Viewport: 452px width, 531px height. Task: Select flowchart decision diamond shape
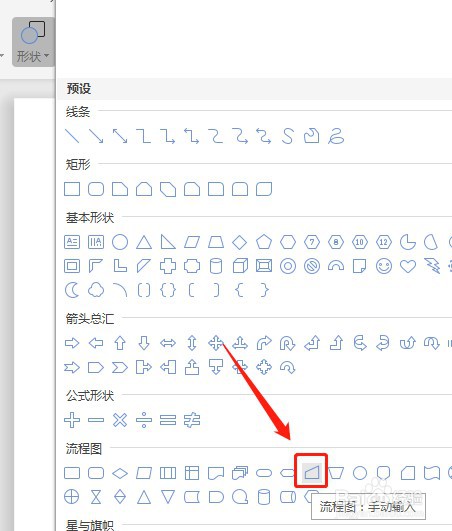pyautogui.click(x=120, y=473)
